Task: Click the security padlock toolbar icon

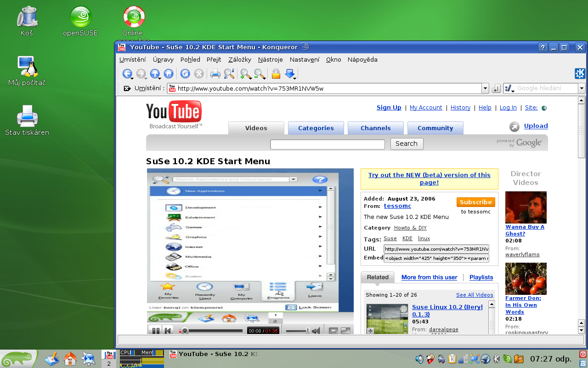Action: [x=276, y=74]
